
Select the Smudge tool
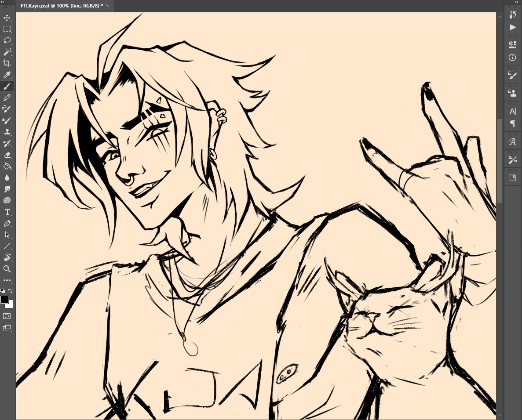7,189
